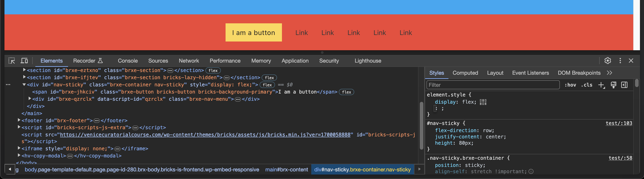644x179 pixels.
Task: Toggle the device toolbar icon
Action: tap(24, 61)
